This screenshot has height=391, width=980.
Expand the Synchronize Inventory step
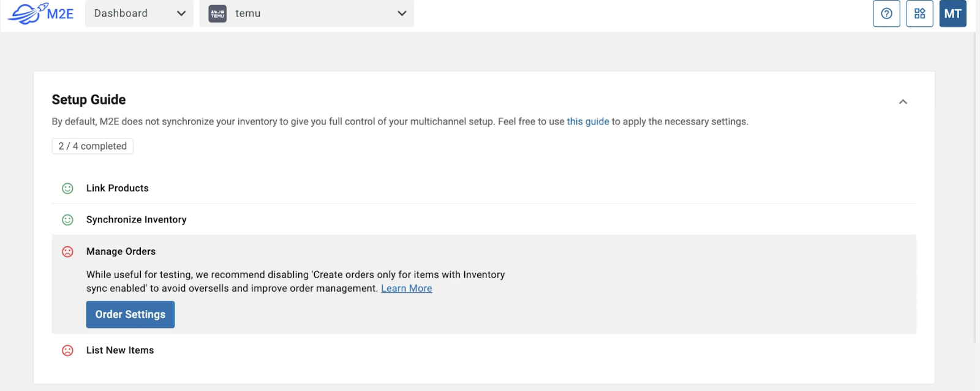[137, 219]
